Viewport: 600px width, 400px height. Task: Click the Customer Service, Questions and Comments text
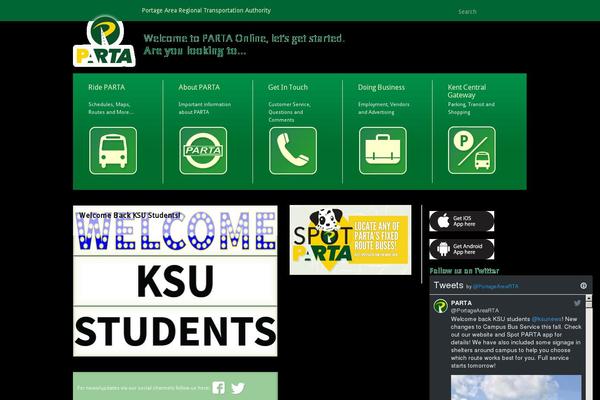tap(289, 112)
